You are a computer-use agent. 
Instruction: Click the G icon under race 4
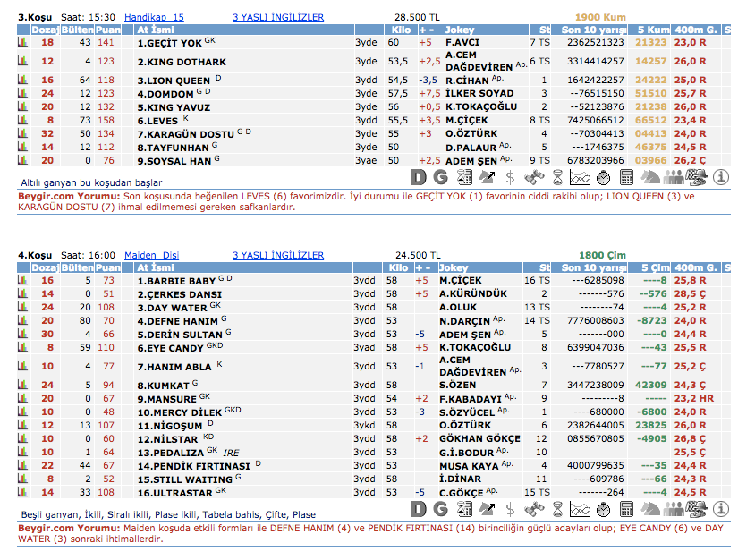point(440,509)
